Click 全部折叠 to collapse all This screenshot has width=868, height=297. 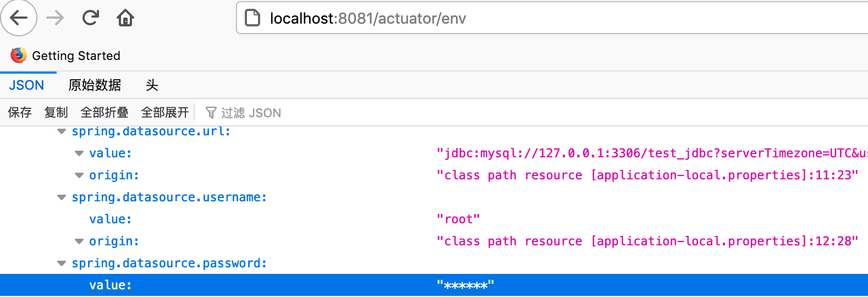click(105, 113)
